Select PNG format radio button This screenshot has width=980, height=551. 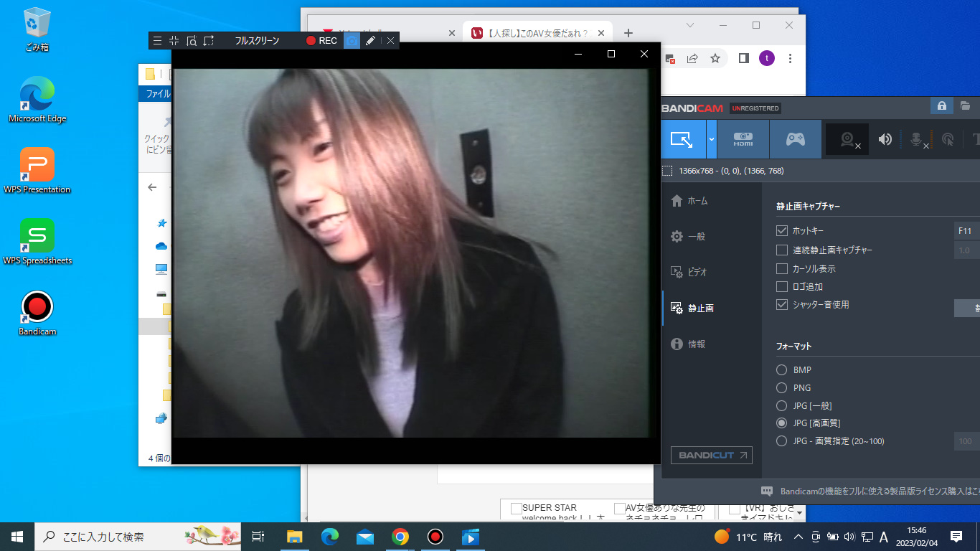782,387
